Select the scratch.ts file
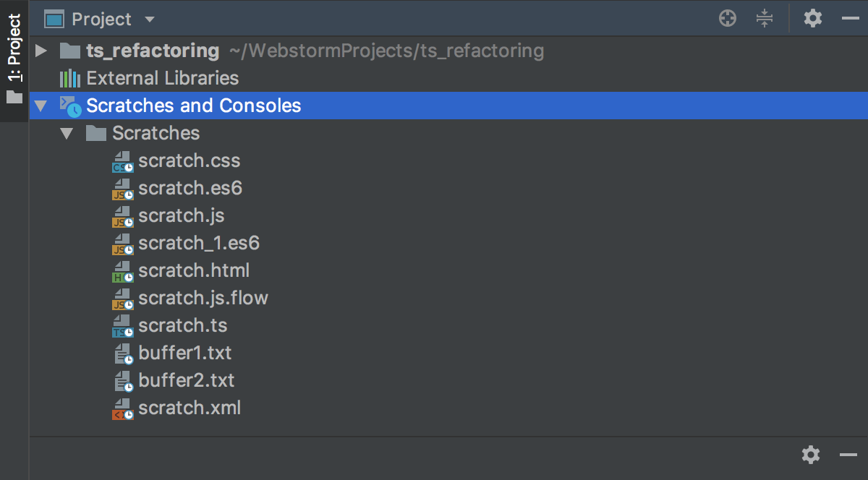 pyautogui.click(x=182, y=325)
